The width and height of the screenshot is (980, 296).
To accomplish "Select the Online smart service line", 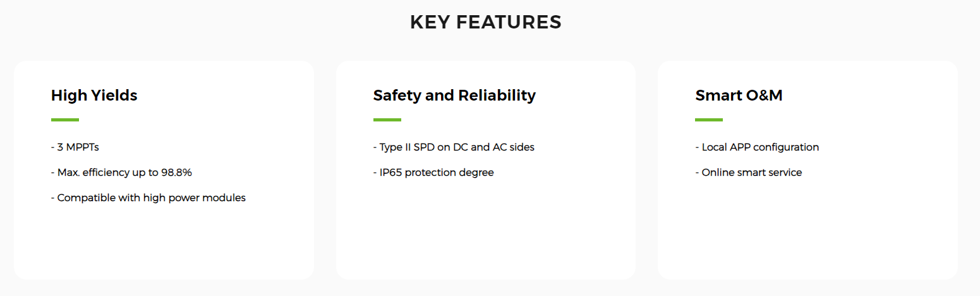I will point(749,173).
